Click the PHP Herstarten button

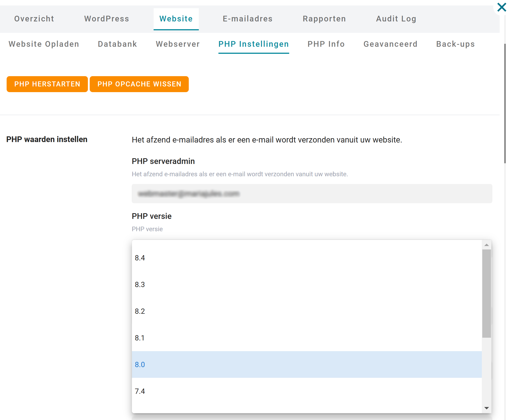click(x=47, y=84)
